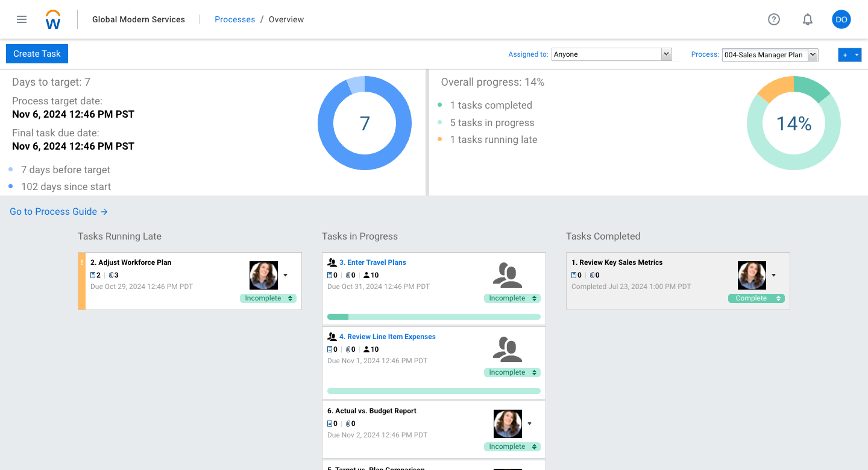Click the group assignees icon on Review Line Item Expenses
Viewport: 868px width, 470px height.
508,349
